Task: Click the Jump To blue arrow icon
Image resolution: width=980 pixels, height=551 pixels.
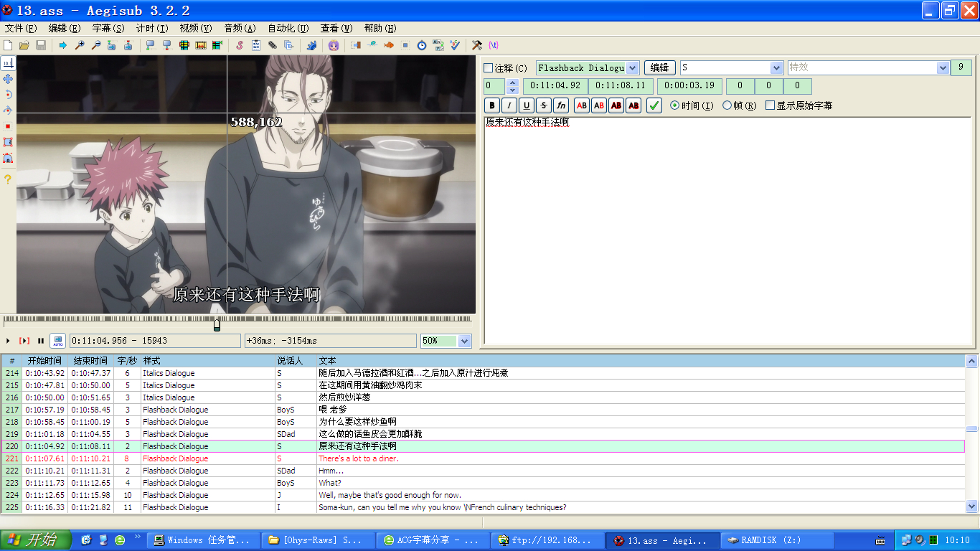Action: (x=62, y=45)
